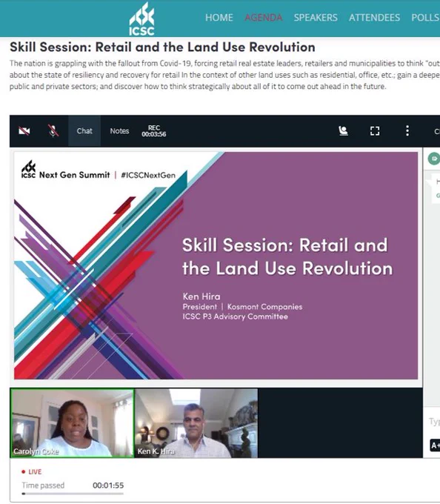440x504 pixels.
Task: Toggle the muted microphone icon
Action: click(53, 131)
